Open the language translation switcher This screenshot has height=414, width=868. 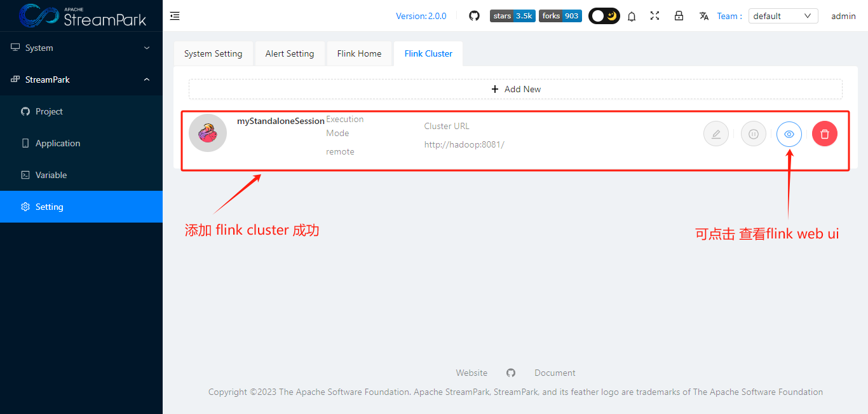pyautogui.click(x=703, y=16)
